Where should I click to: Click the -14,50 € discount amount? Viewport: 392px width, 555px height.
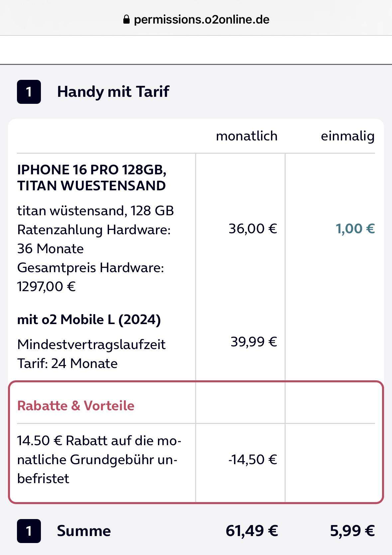(x=253, y=460)
